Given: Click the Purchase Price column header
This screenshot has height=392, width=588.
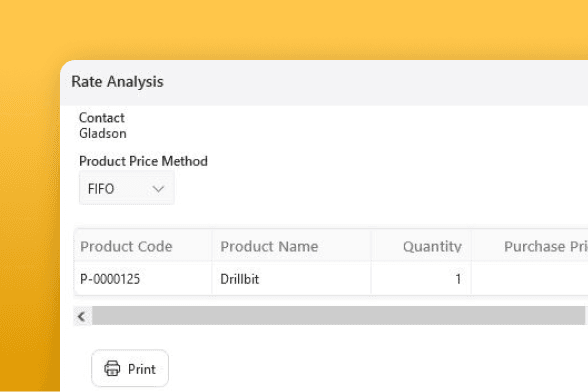Looking at the screenshot, I should [x=546, y=246].
